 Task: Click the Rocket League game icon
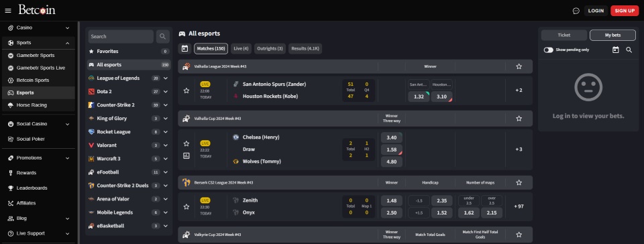(x=91, y=131)
